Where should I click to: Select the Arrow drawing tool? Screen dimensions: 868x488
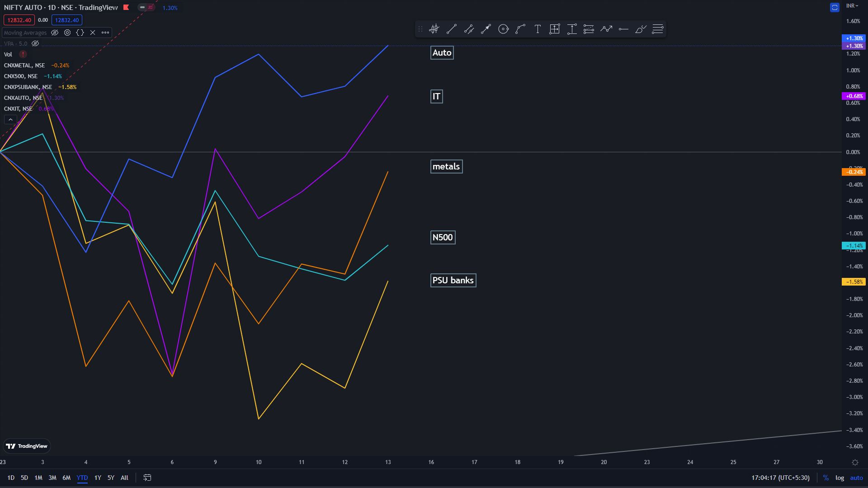coord(486,29)
